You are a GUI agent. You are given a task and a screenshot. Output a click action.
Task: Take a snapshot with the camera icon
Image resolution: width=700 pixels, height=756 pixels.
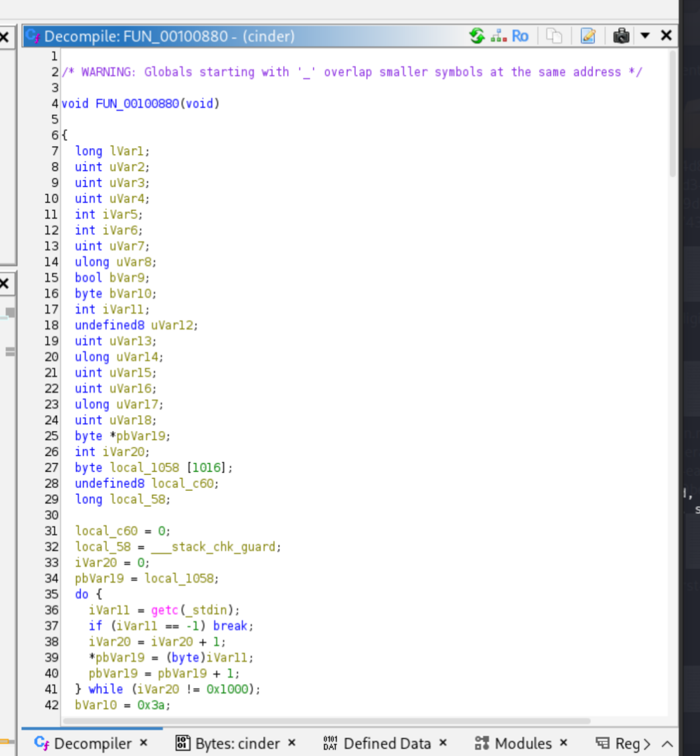pyautogui.click(x=621, y=36)
